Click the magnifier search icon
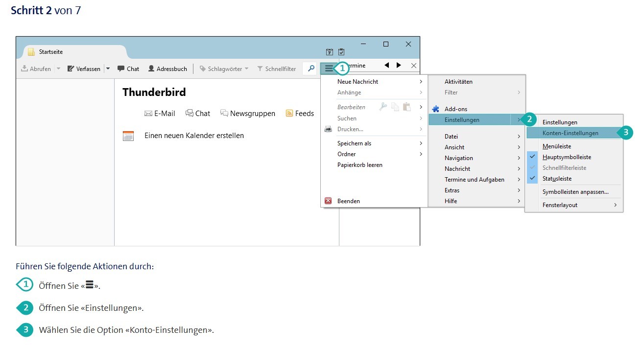This screenshot has height=350, width=644. [310, 69]
